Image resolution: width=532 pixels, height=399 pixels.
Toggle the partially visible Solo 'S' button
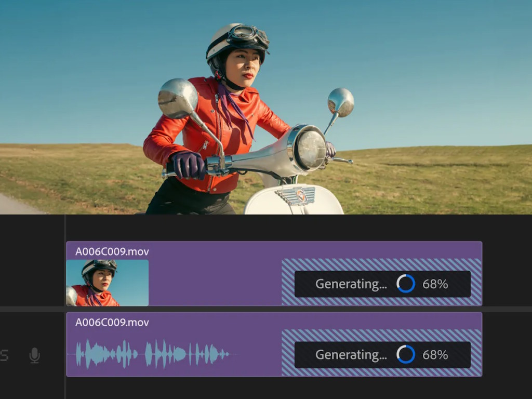click(x=4, y=355)
